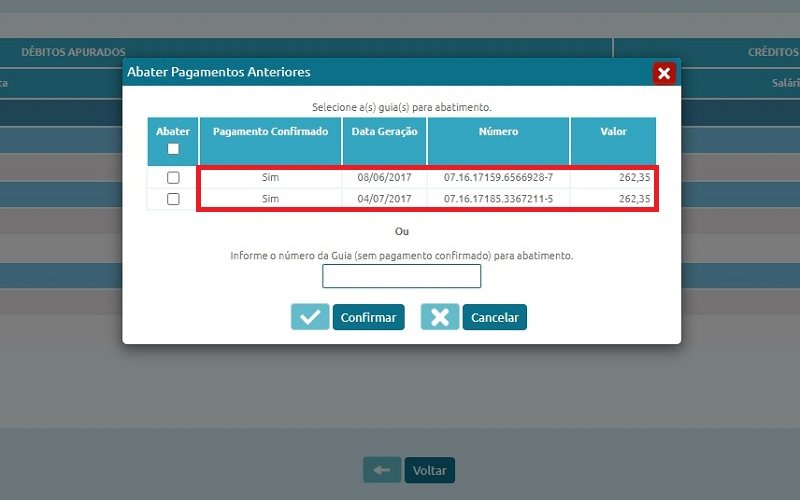This screenshot has height=500, width=800.
Task: Close the Abater Pagamentos Anteriores dialog
Action: coord(663,73)
